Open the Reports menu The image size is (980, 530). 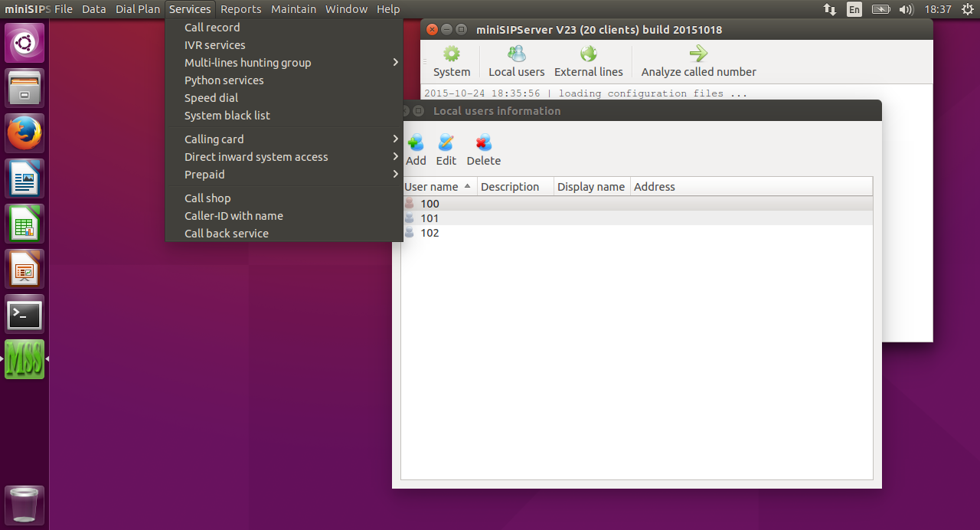point(241,9)
